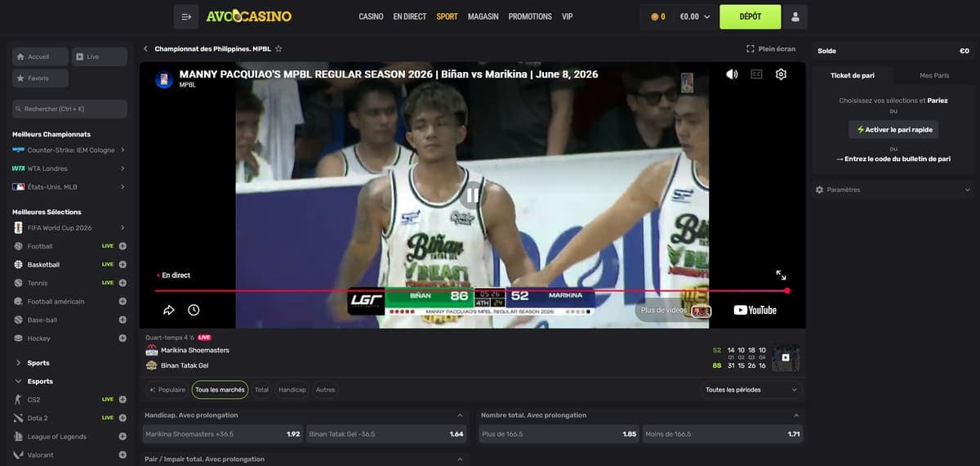The image size is (980, 466).
Task: Open the user account profile icon
Action: click(795, 16)
